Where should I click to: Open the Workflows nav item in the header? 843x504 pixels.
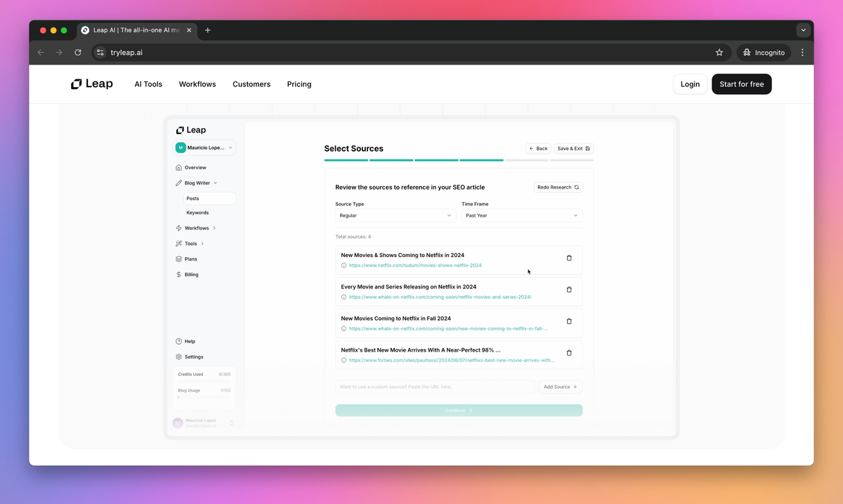click(197, 84)
